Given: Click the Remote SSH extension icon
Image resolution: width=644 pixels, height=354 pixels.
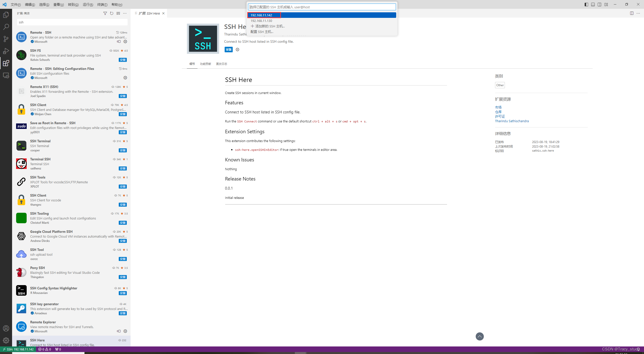Looking at the screenshot, I should [20, 37].
